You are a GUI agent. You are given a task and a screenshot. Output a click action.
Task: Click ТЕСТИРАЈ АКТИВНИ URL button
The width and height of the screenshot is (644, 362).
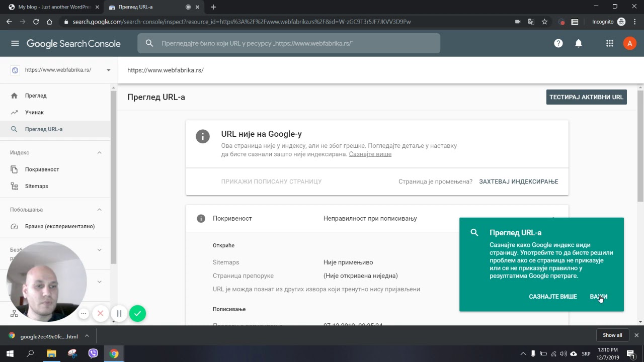point(586,97)
